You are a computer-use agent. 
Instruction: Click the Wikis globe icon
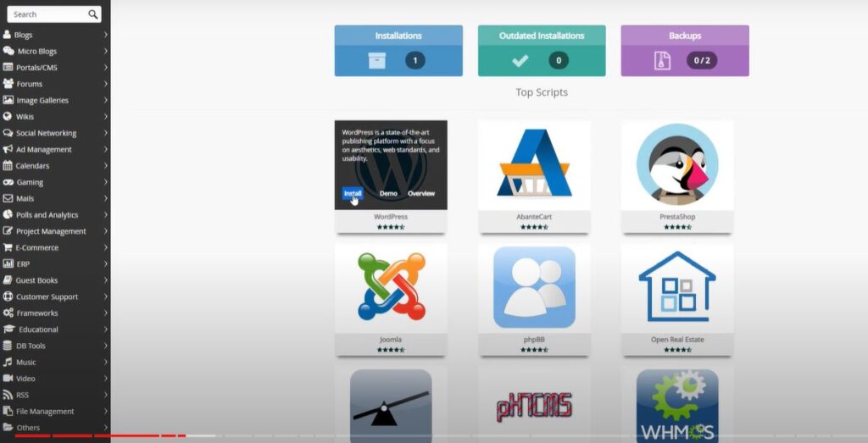click(7, 117)
